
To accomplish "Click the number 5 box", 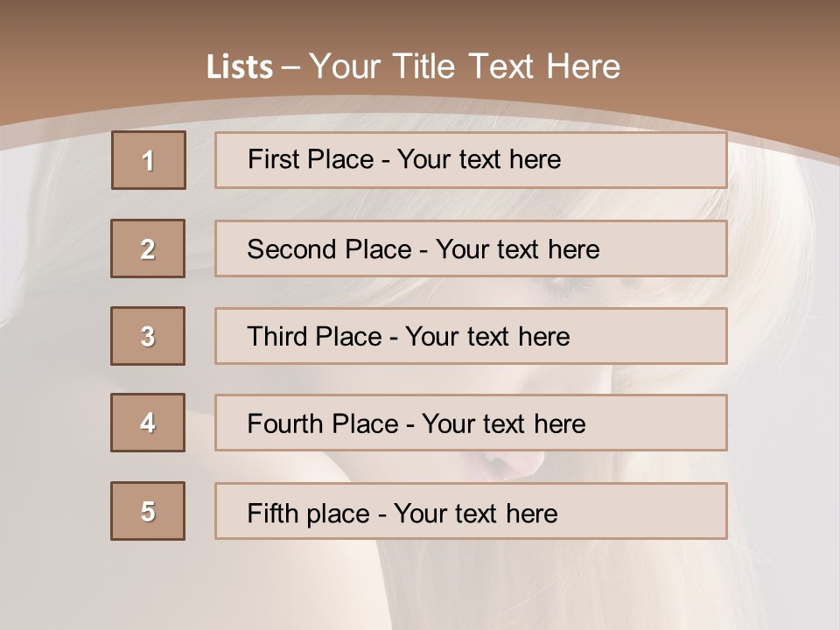I will point(148,511).
